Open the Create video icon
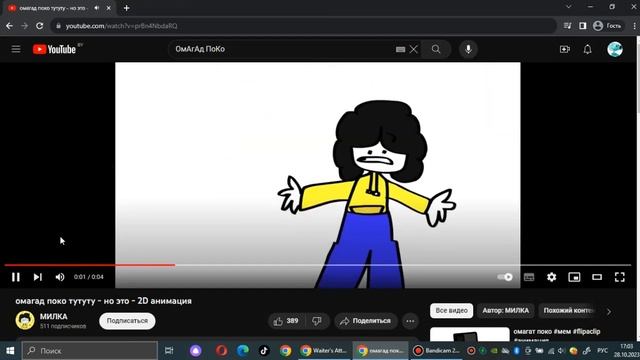This screenshot has height=360, width=640. click(564, 49)
